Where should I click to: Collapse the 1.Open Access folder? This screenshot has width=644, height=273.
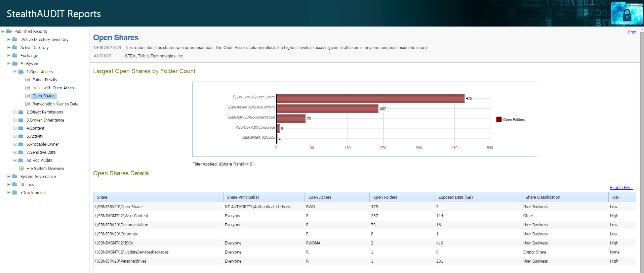[15, 72]
